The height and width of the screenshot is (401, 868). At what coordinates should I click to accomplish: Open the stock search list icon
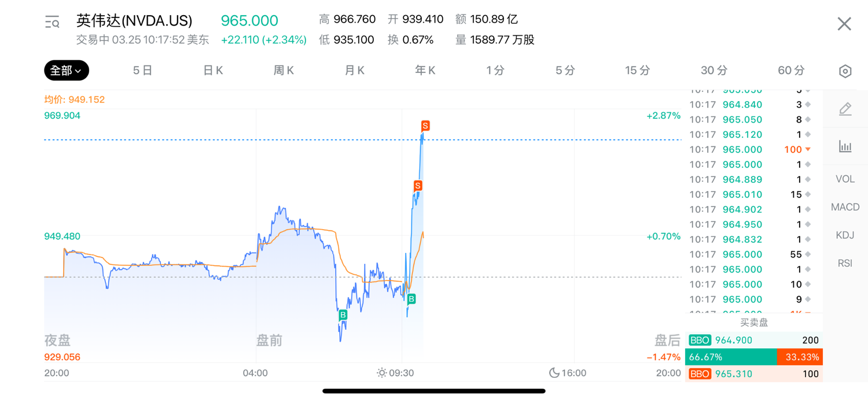click(52, 23)
